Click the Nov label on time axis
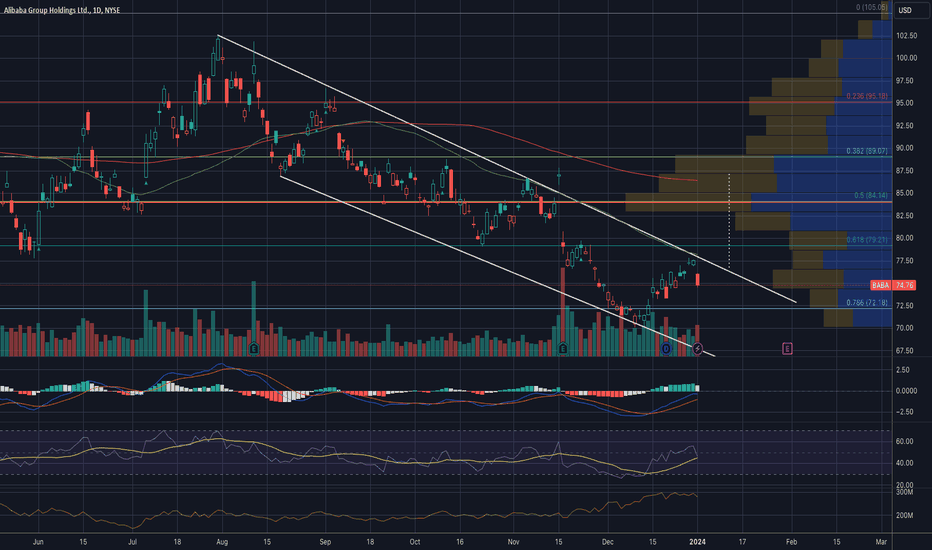Screen dimensions: 932x550 [x=514, y=542]
